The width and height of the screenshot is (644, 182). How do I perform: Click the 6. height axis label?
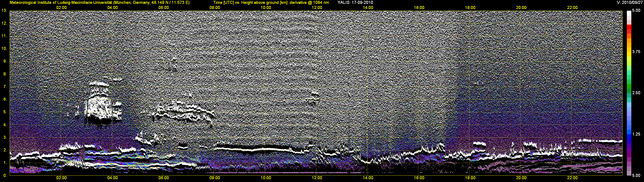click(5, 100)
